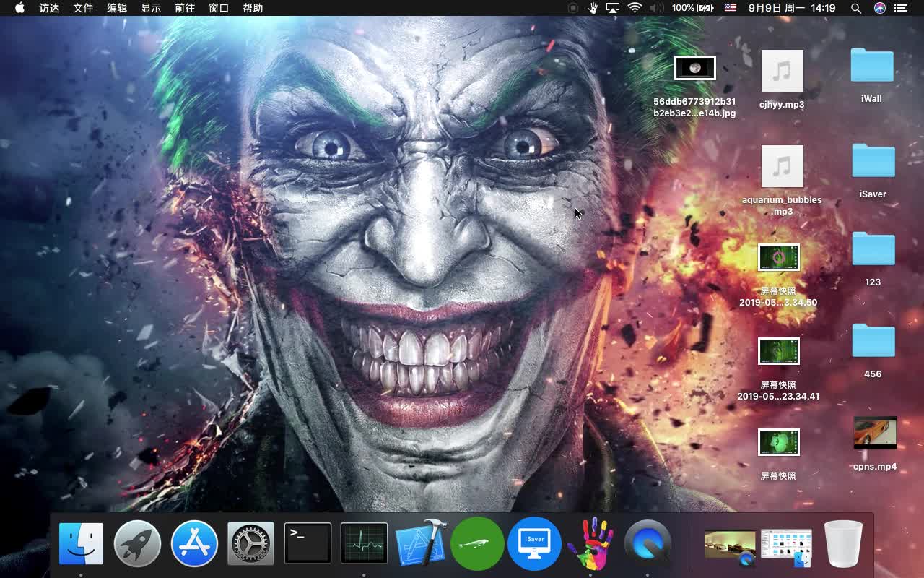924x578 pixels.
Task: Open the Apple menu
Action: 19,8
